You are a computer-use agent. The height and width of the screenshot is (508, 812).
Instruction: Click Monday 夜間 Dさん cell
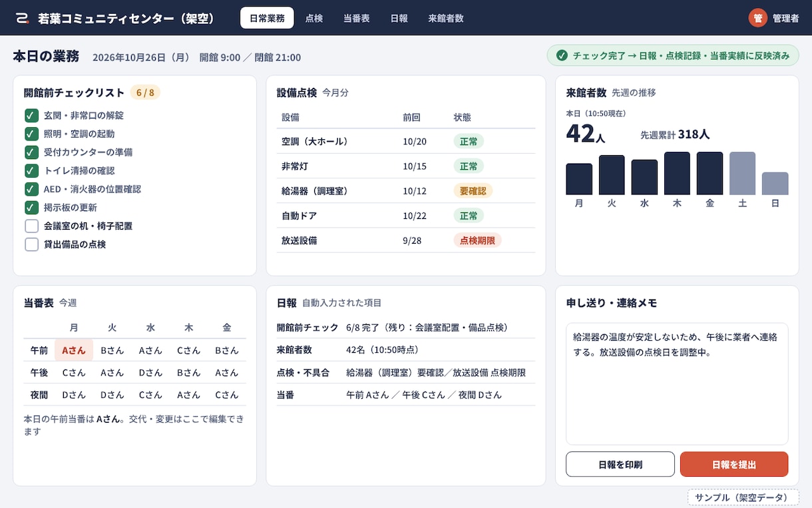tap(74, 395)
